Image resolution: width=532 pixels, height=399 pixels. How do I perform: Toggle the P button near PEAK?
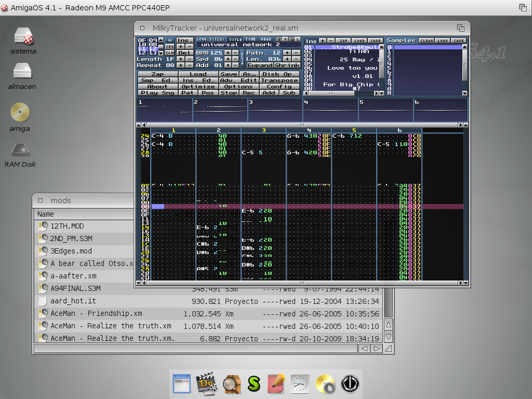pos(285,39)
